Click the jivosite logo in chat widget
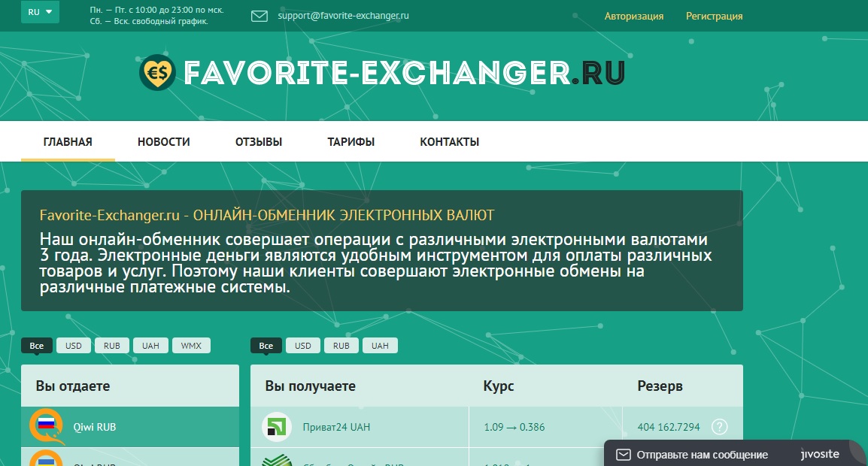Screen dimensions: 868x466 click(x=820, y=455)
